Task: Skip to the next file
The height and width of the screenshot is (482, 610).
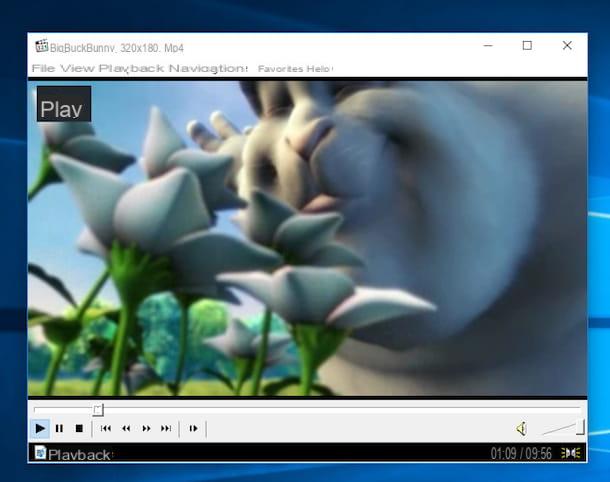Action: (x=166, y=429)
